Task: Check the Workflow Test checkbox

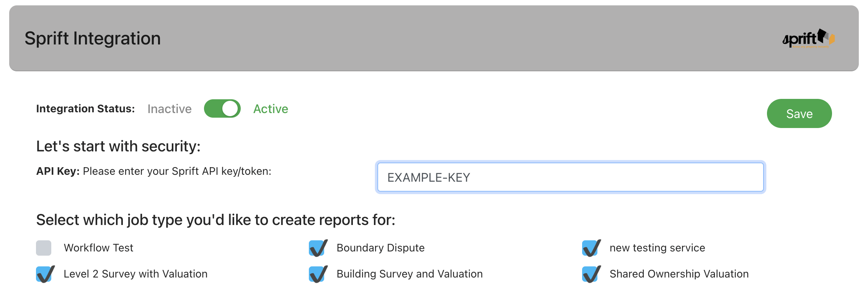Action: 44,248
